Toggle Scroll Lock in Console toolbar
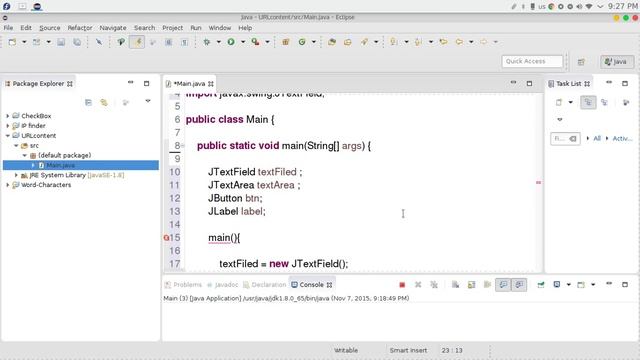The width and height of the screenshot is (640, 360). point(471,285)
